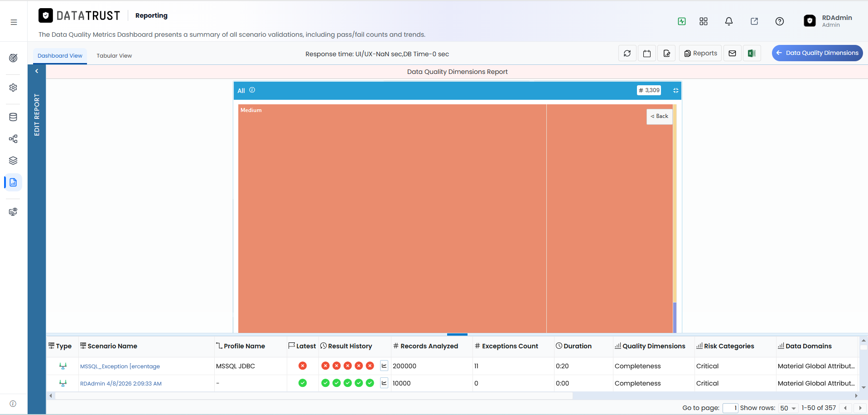Click the large Medium treemap block
This screenshot has width=868, height=415.
click(392, 218)
